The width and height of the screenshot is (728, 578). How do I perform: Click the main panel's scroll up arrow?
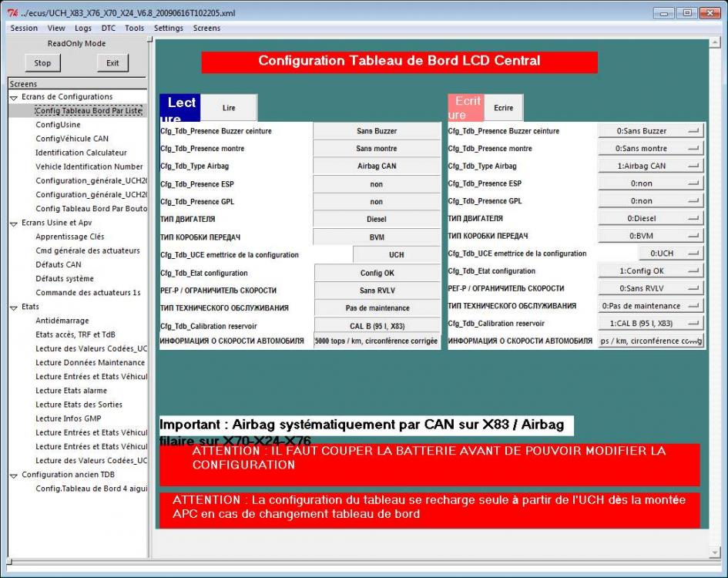coord(715,44)
